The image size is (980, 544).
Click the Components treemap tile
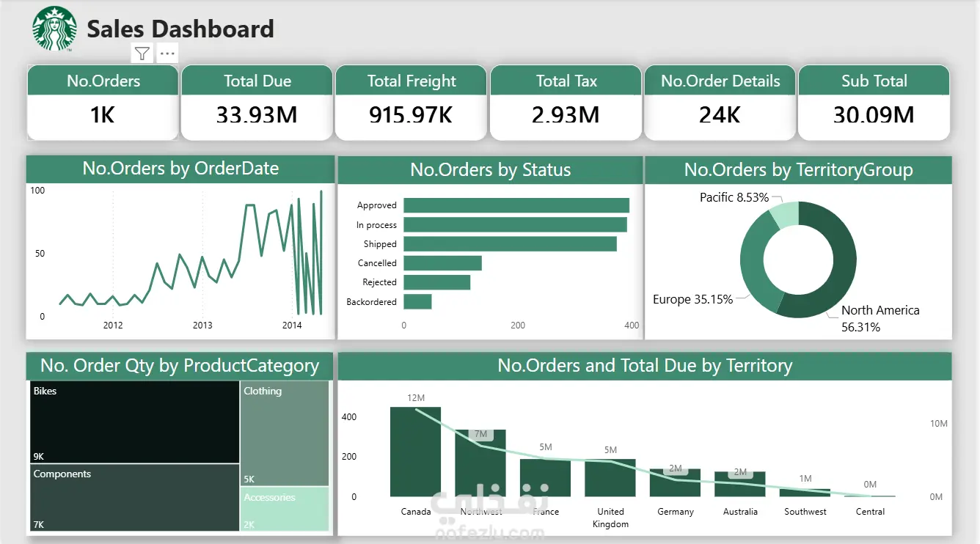click(x=135, y=498)
